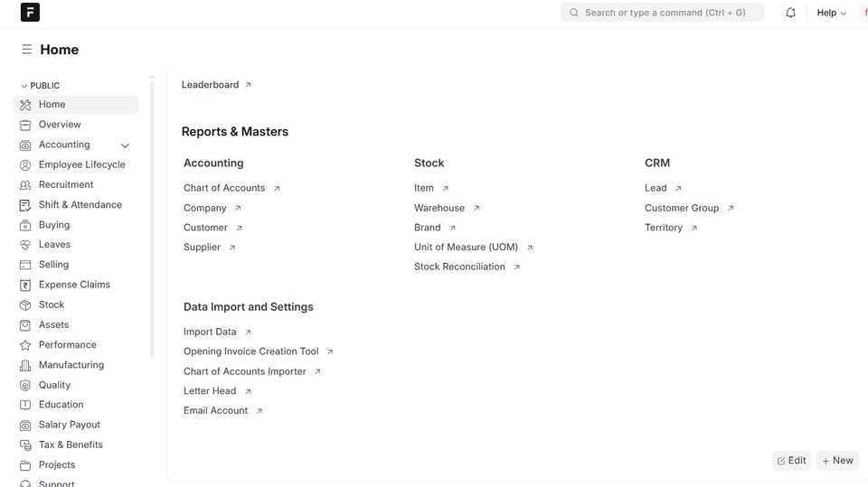Screen dimensions: 868x487
Task: Click the New button
Action: pyautogui.click(x=837, y=461)
